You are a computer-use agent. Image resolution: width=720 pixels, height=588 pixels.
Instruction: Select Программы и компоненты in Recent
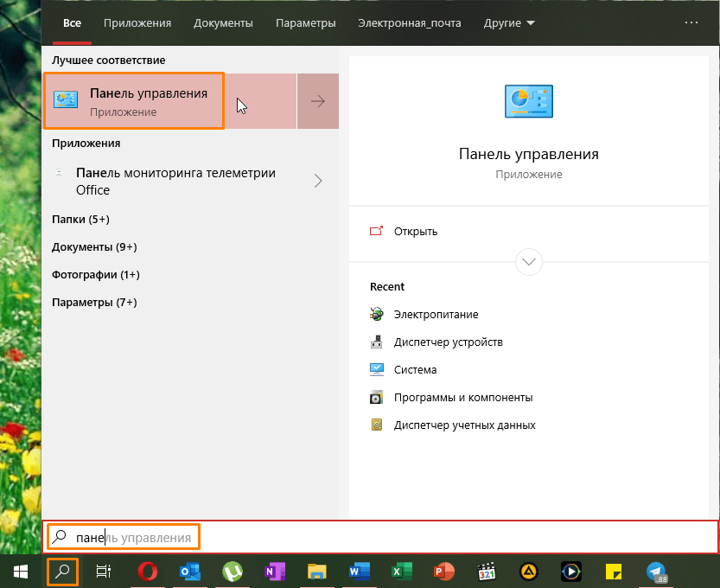pyautogui.click(x=462, y=398)
